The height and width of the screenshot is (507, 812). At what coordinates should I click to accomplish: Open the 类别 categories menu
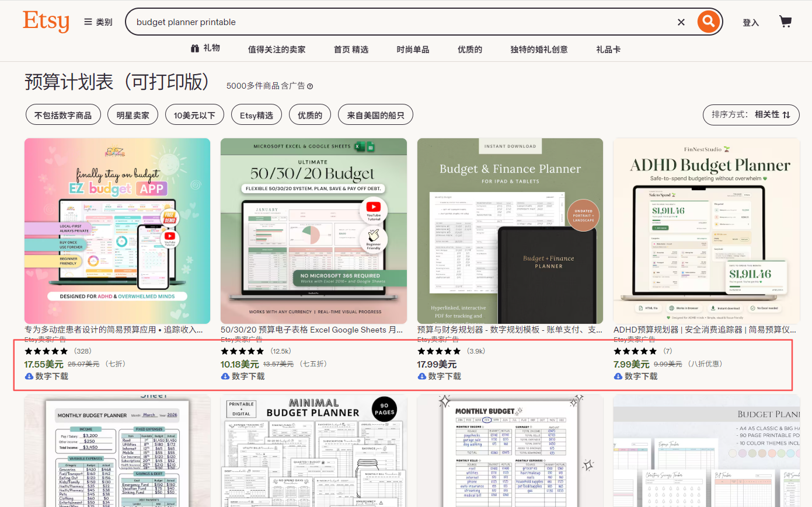tap(98, 22)
